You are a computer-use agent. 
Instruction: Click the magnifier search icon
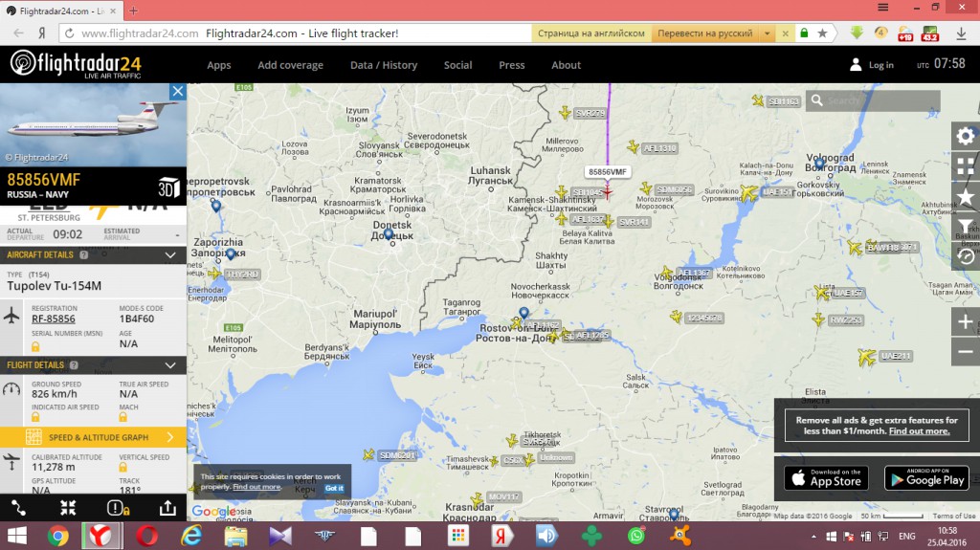pyautogui.click(x=817, y=100)
